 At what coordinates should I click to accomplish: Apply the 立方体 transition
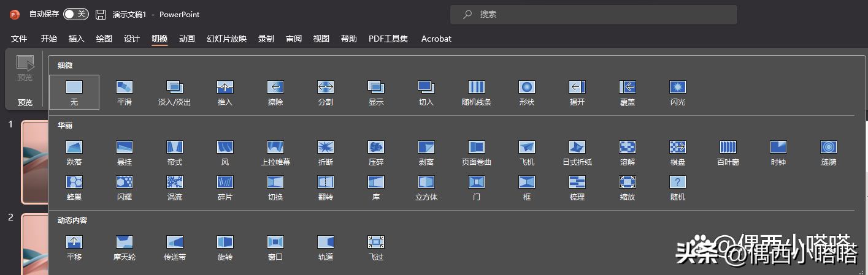pos(426,188)
